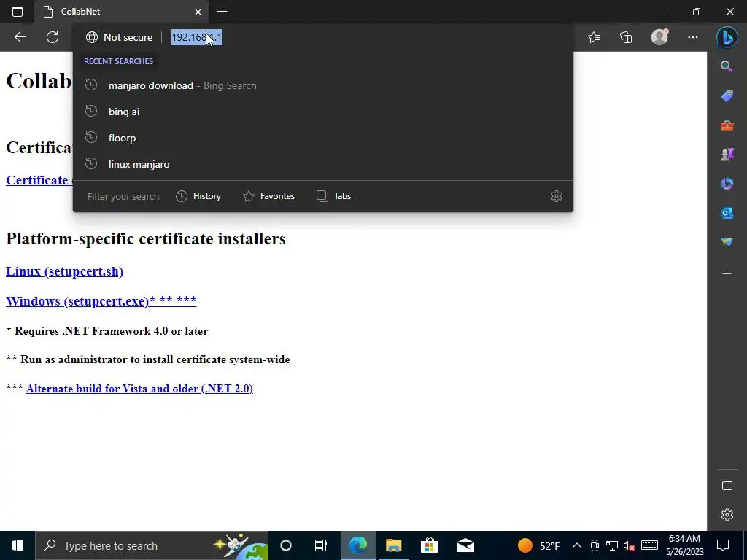747x560 pixels.
Task: Filter search suggestions by History
Action: 198,196
